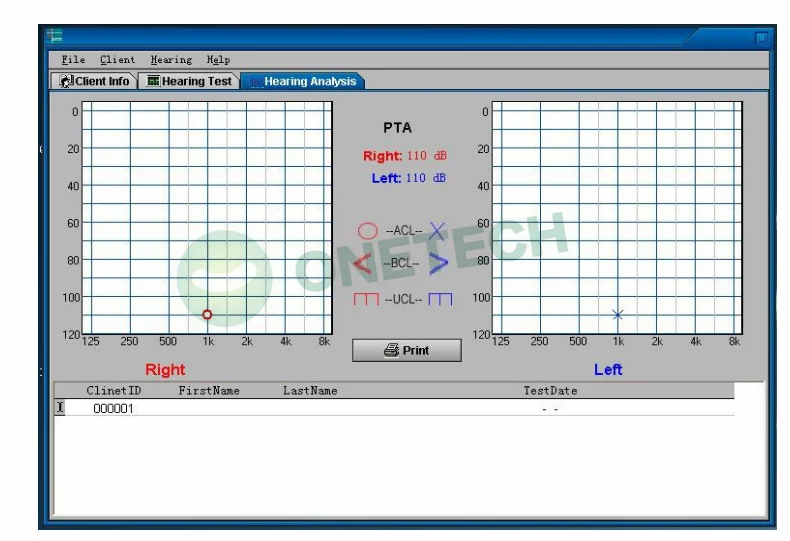790x541 pixels.
Task: Click the blue Left label under audiogram
Action: pos(608,370)
